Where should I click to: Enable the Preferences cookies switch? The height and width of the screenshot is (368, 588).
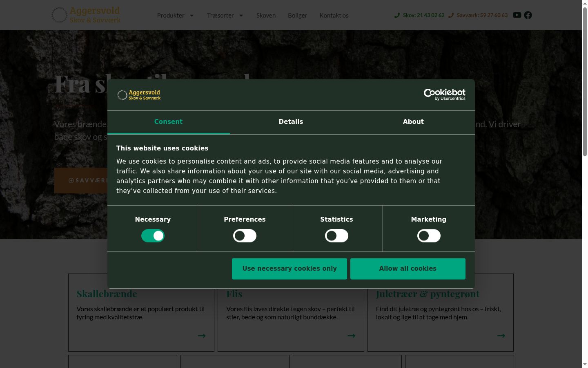245,236
